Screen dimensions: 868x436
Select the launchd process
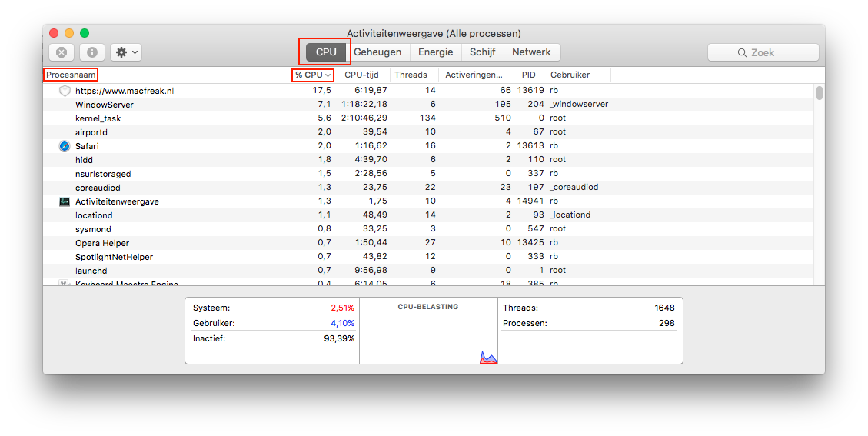(91, 271)
